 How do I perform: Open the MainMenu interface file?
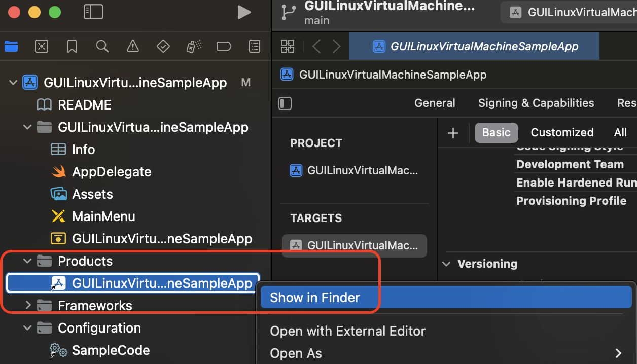[93, 216]
